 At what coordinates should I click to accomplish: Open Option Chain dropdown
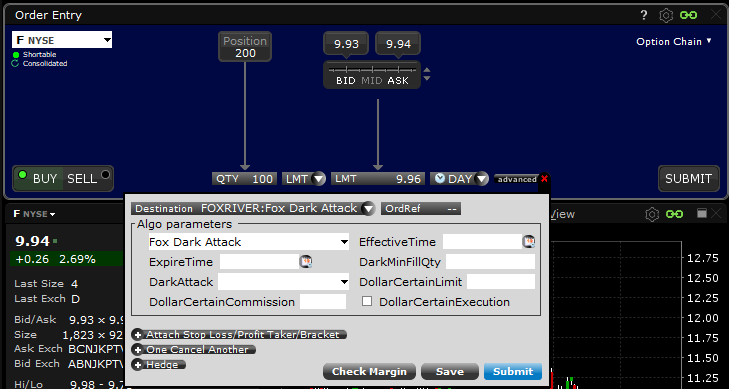(674, 41)
